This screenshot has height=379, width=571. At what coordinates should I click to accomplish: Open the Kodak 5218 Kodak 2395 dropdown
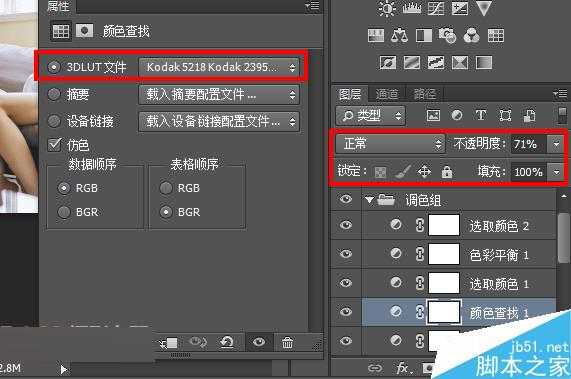tap(219, 67)
